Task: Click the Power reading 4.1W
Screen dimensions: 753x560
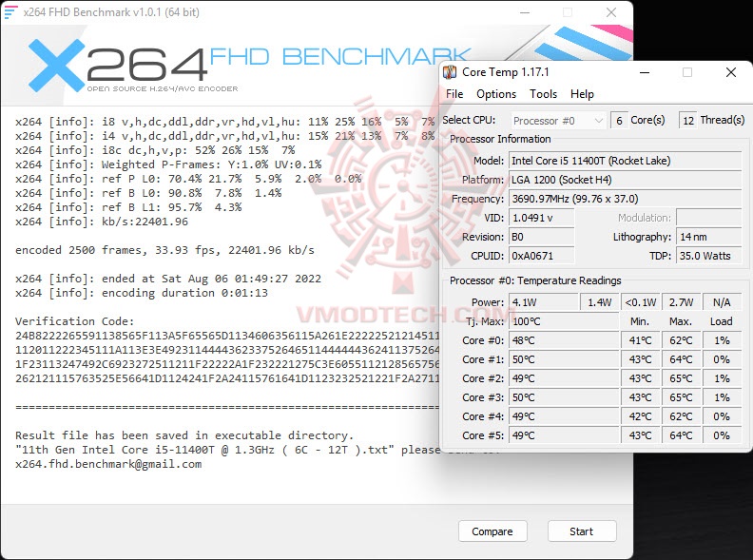Action: (x=544, y=302)
